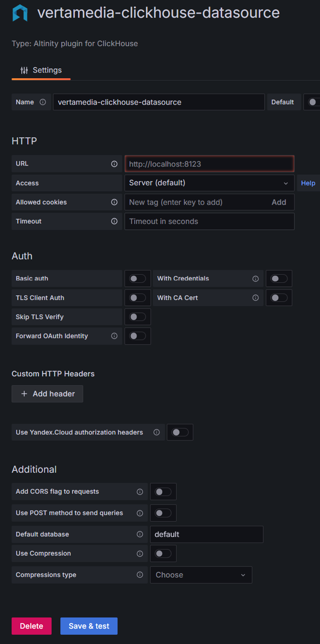Click the ClickHouse plugin logo
Image resolution: width=320 pixels, height=644 pixels.
point(18,13)
